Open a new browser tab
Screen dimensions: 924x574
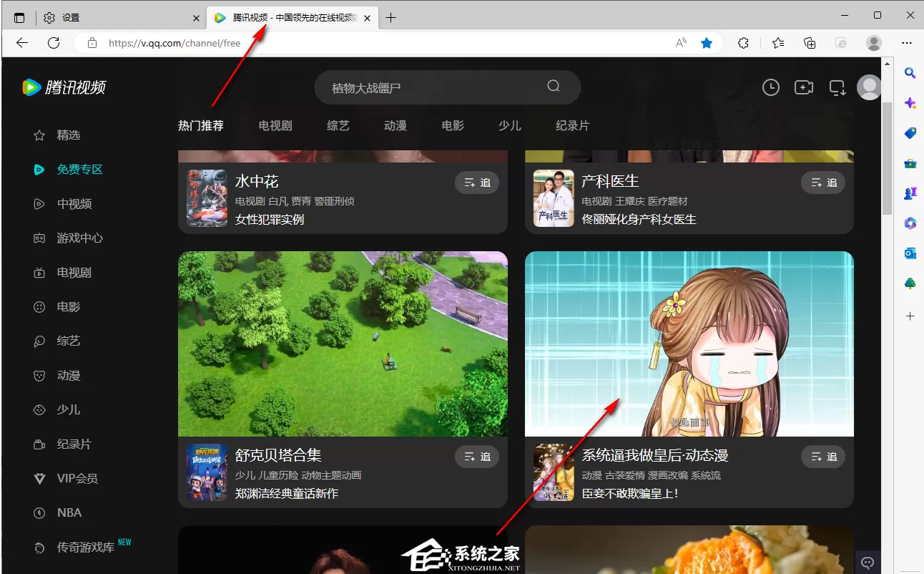tap(390, 18)
